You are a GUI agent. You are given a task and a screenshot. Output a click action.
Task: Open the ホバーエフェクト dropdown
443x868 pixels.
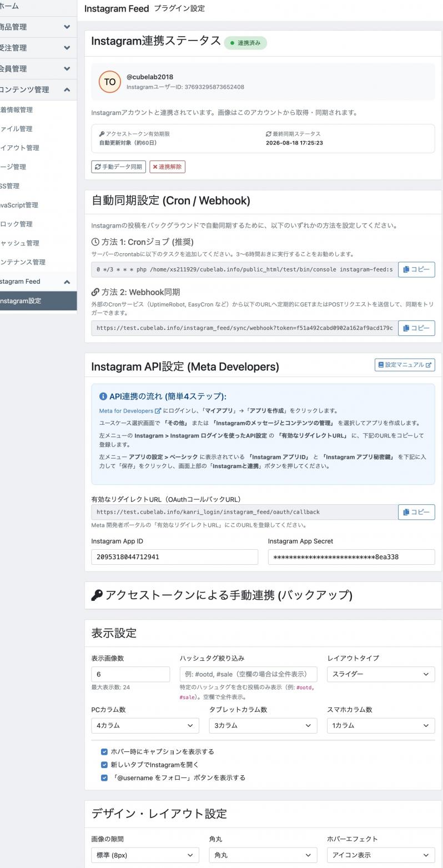381,855
